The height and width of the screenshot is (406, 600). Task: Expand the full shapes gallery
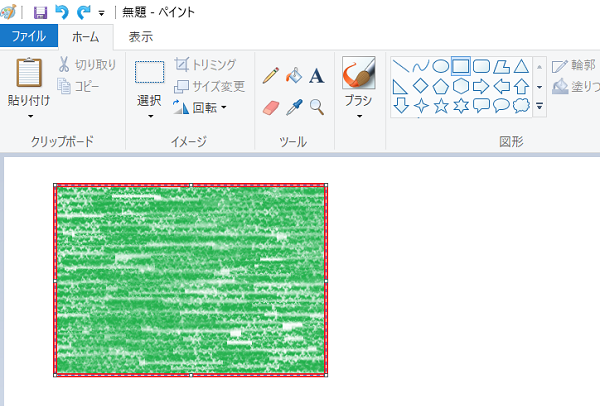click(x=540, y=106)
